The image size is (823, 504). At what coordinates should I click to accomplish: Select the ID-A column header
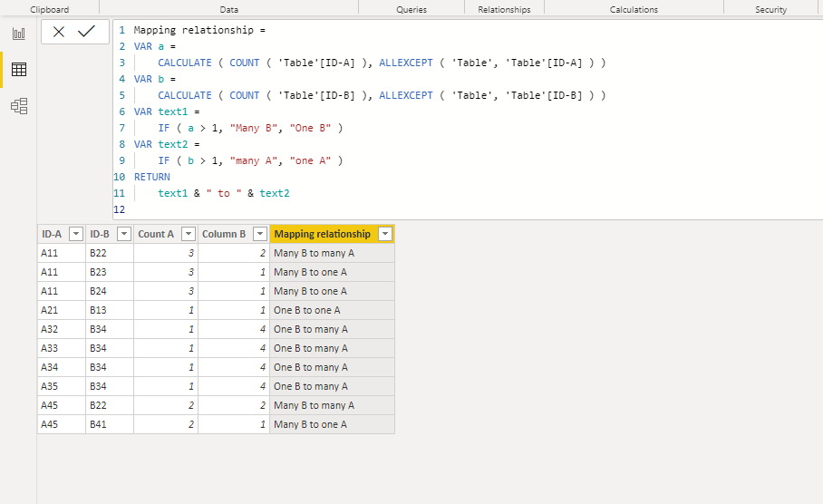pyautogui.click(x=52, y=234)
